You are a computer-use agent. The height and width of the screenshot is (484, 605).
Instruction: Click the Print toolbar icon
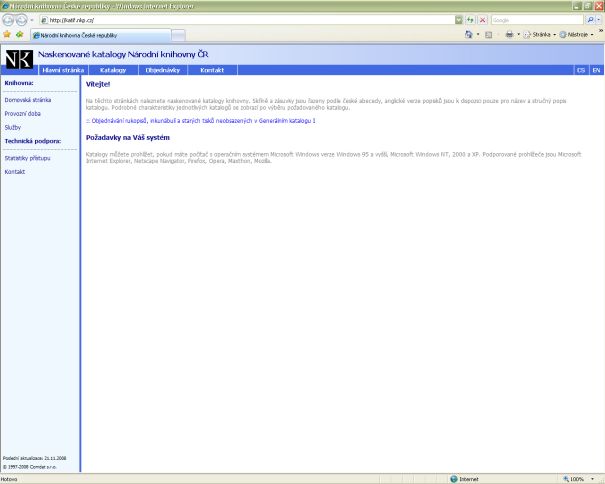(x=509, y=34)
